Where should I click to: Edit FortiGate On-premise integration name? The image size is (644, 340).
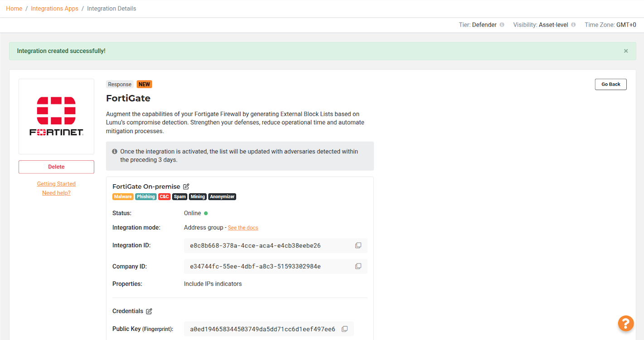point(186,187)
